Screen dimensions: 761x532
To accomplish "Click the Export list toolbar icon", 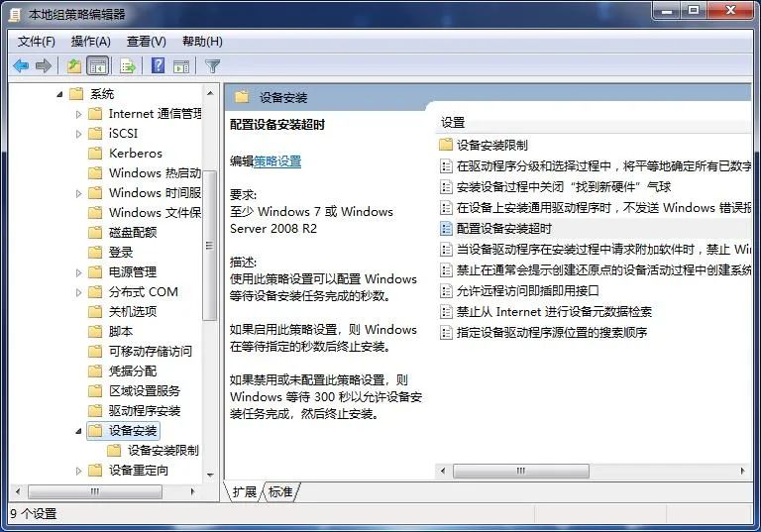I will (128, 65).
